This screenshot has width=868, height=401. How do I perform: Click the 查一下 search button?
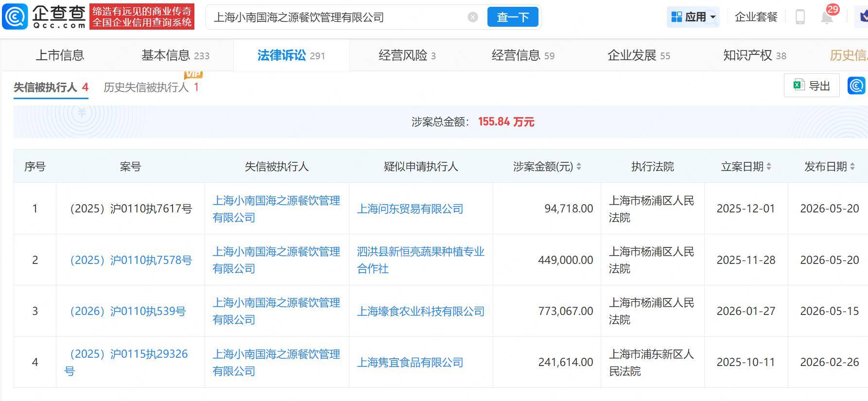pyautogui.click(x=513, y=17)
